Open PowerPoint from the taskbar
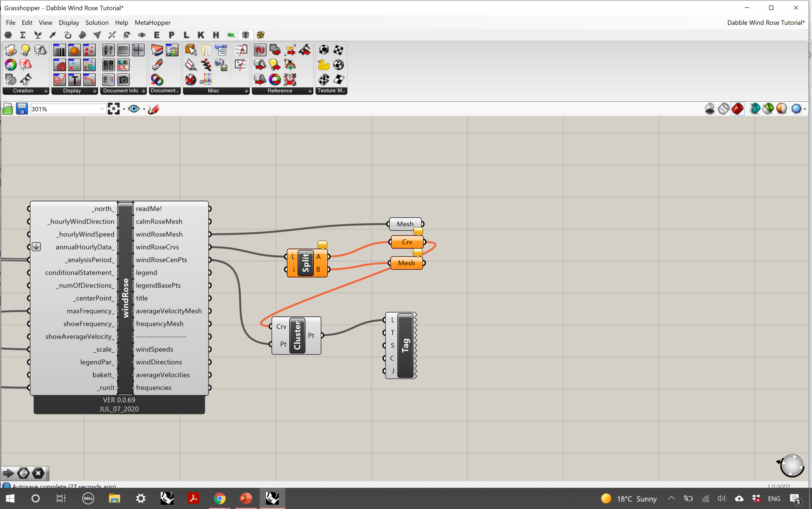812x509 pixels. [x=246, y=498]
